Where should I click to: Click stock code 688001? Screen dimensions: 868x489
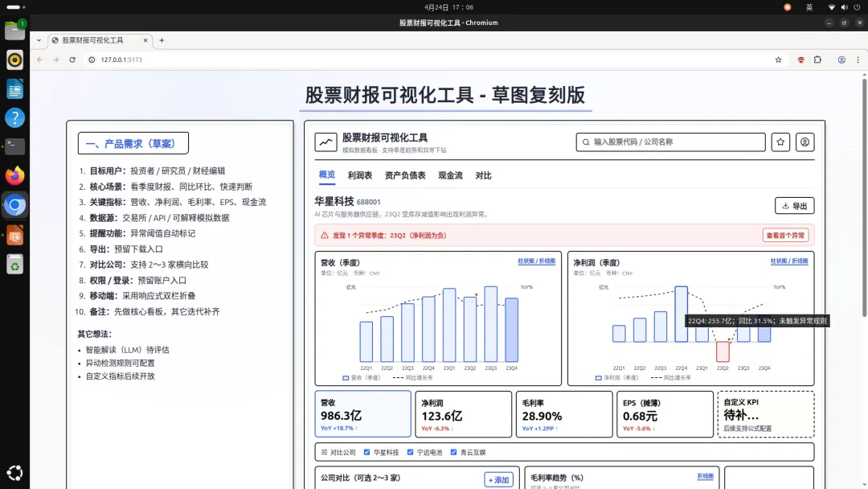(369, 202)
